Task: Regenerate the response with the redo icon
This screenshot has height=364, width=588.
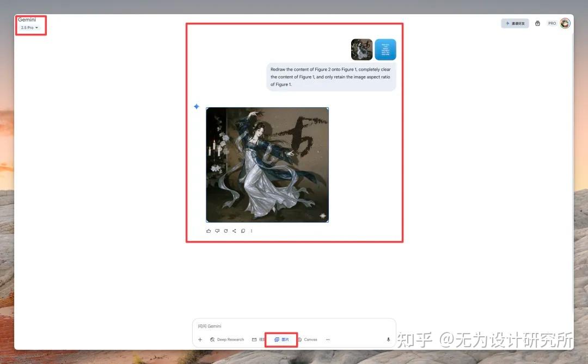Action: tap(226, 231)
